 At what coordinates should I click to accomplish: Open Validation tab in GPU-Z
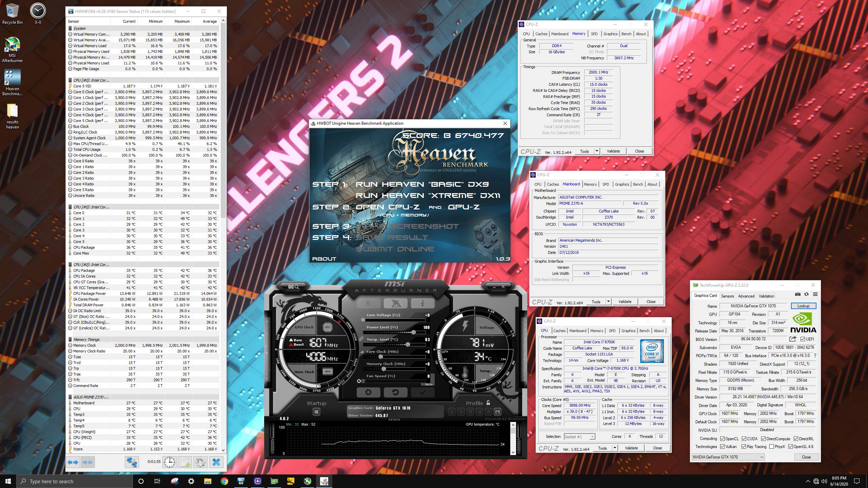[766, 296]
